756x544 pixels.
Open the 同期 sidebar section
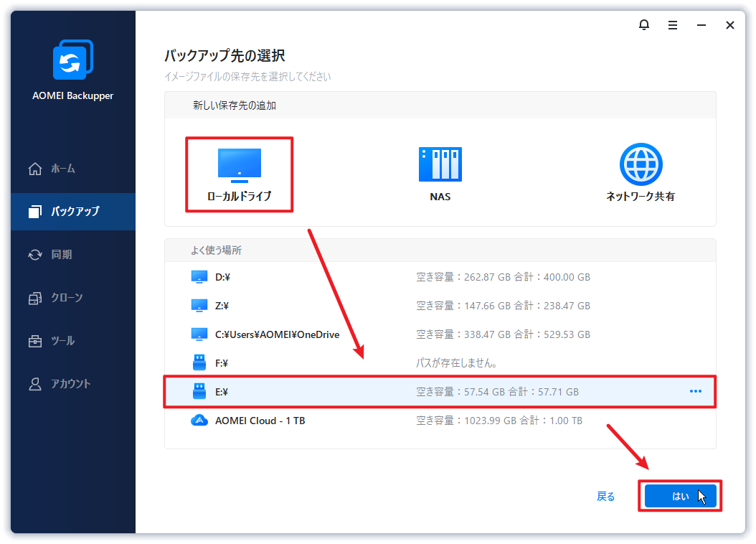[x=73, y=255]
